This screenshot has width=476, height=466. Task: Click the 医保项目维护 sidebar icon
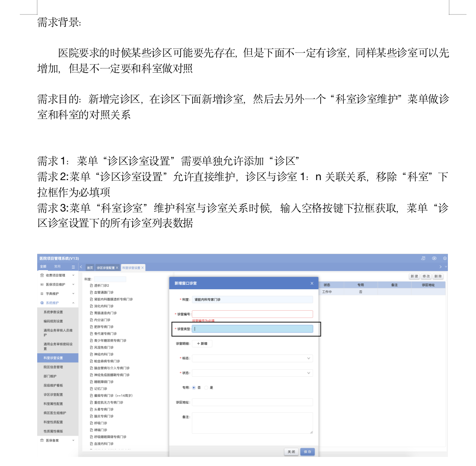click(42, 285)
